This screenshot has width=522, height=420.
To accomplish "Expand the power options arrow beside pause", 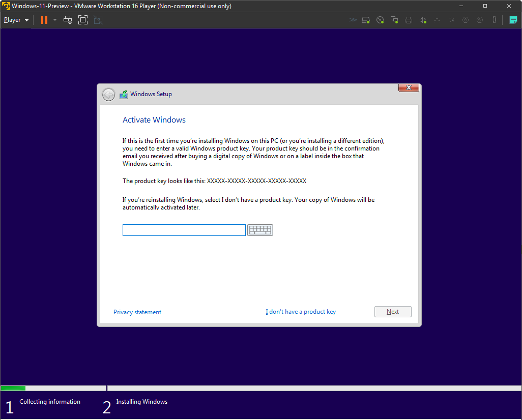I will pos(55,20).
